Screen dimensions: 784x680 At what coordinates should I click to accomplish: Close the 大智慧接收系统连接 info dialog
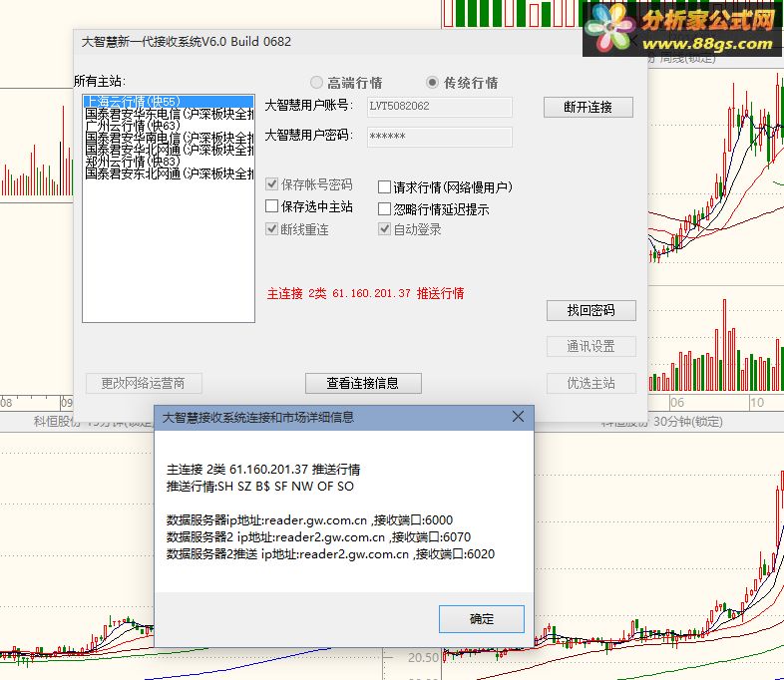pyautogui.click(x=518, y=417)
